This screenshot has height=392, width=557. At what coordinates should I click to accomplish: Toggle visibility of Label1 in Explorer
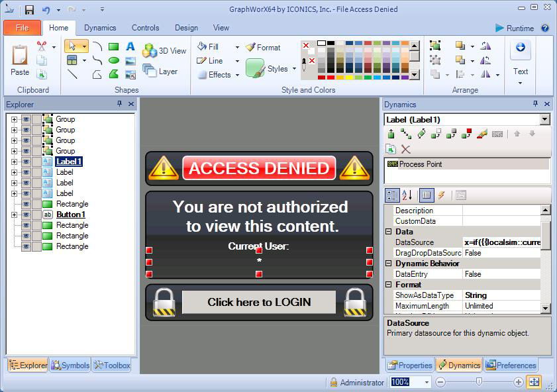26,162
